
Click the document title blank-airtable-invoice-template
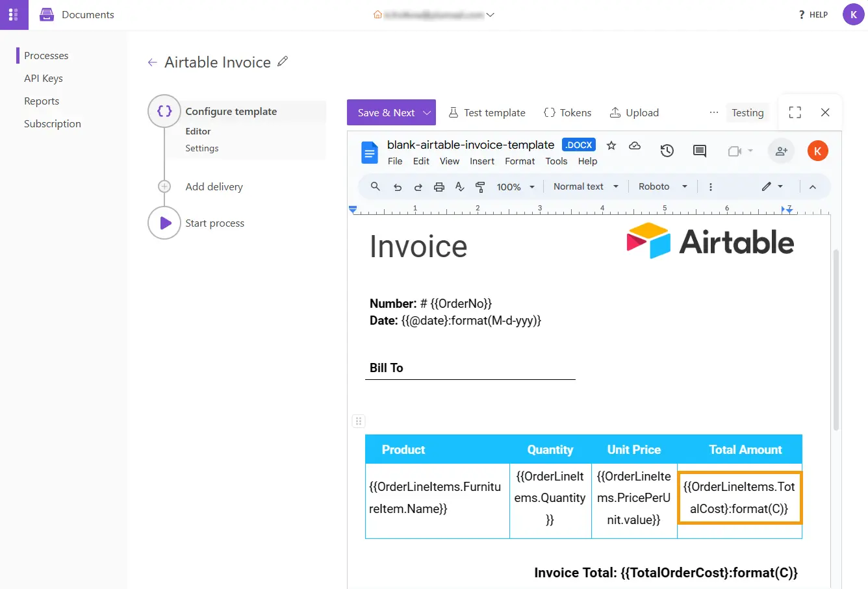(470, 145)
